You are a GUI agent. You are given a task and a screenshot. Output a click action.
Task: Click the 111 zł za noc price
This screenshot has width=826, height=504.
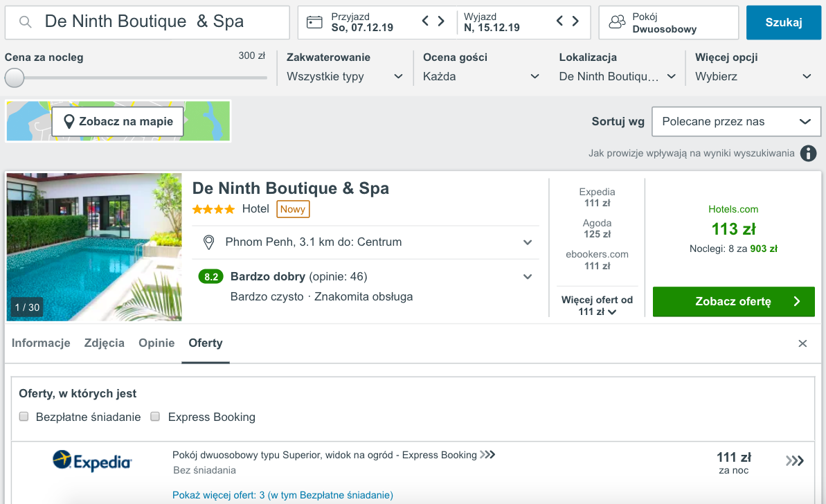733,463
